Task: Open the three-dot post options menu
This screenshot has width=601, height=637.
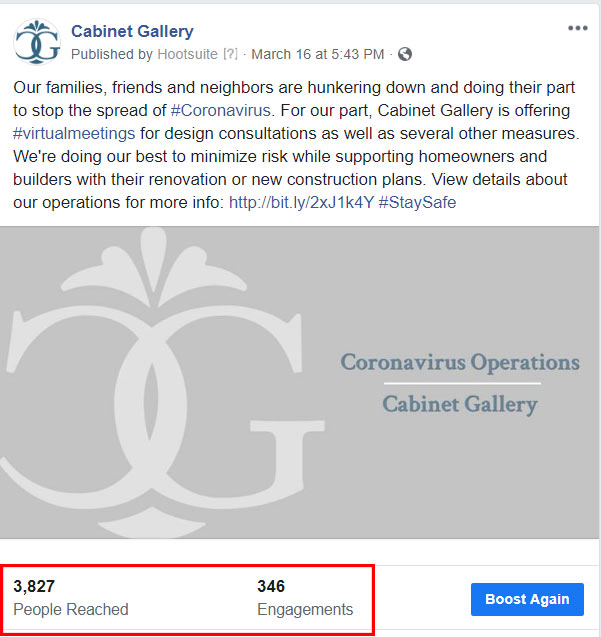Action: point(578,28)
